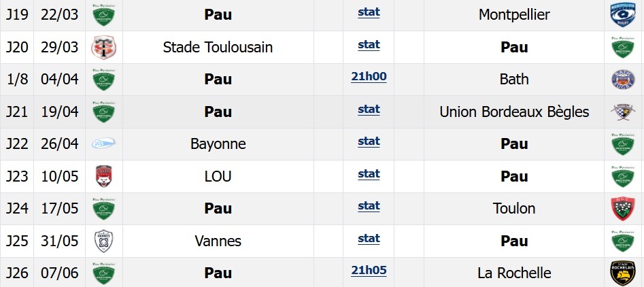Screen dimensions: 644x287
Task: Open the stat link for Pau vs Toulon
Action: (x=369, y=205)
